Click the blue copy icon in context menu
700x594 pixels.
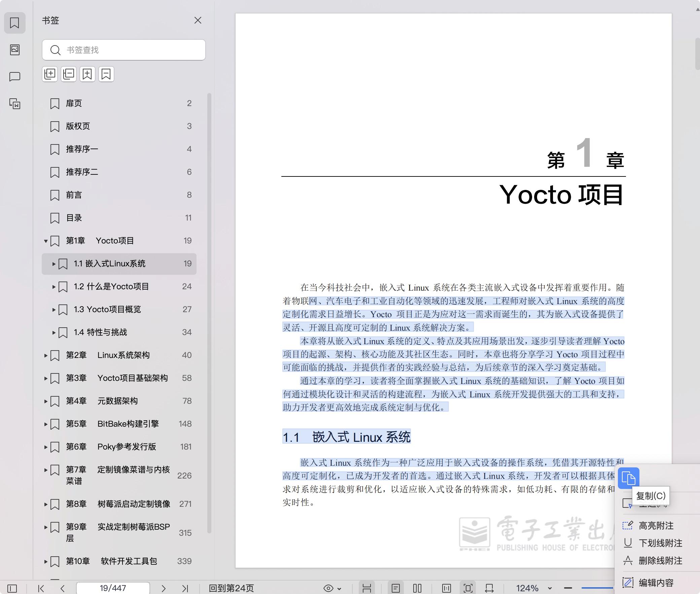(x=628, y=478)
